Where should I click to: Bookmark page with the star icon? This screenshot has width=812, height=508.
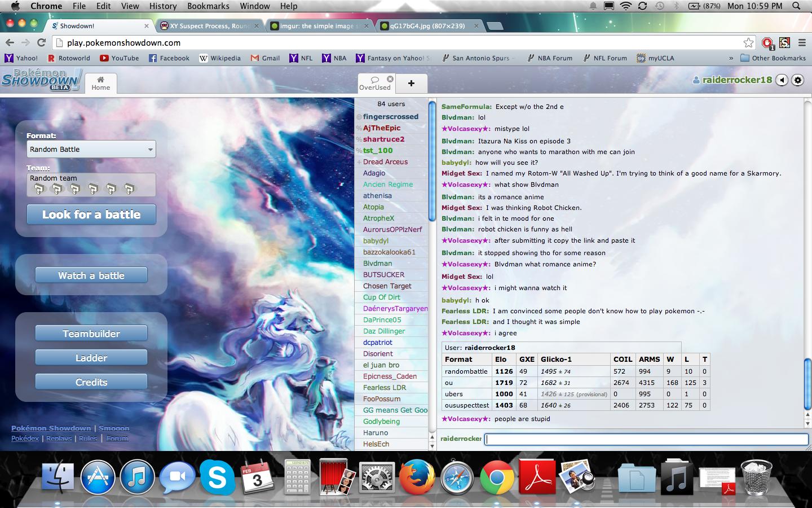(x=748, y=43)
